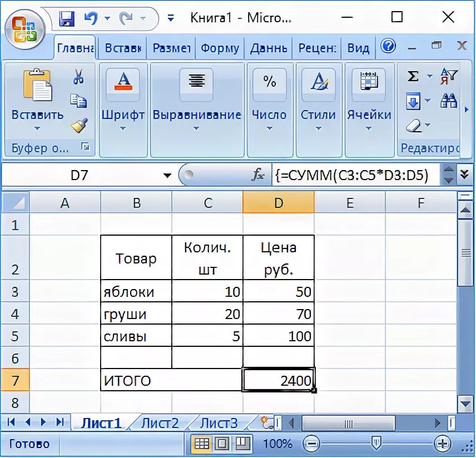Open the Выравнивание group button

point(197,110)
